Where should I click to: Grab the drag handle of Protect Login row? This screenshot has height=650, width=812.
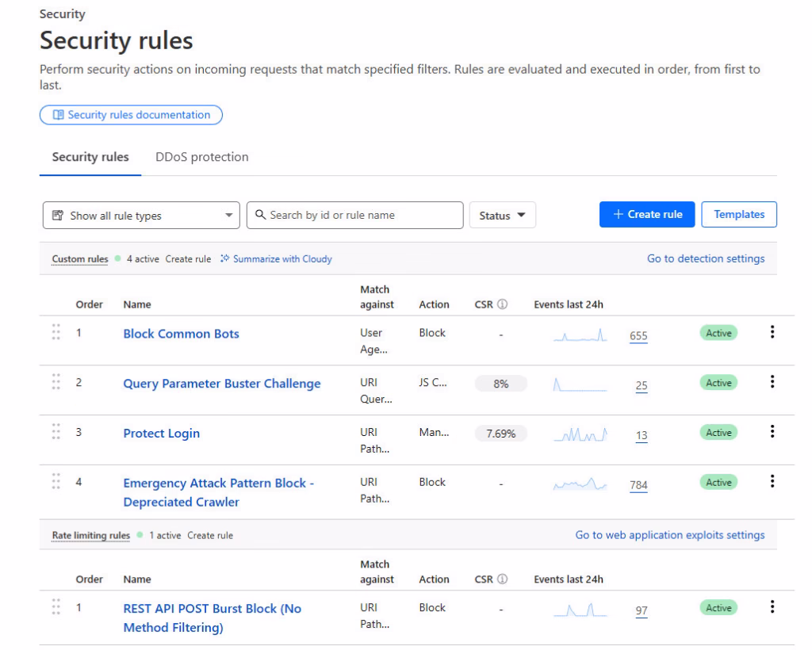click(x=56, y=431)
